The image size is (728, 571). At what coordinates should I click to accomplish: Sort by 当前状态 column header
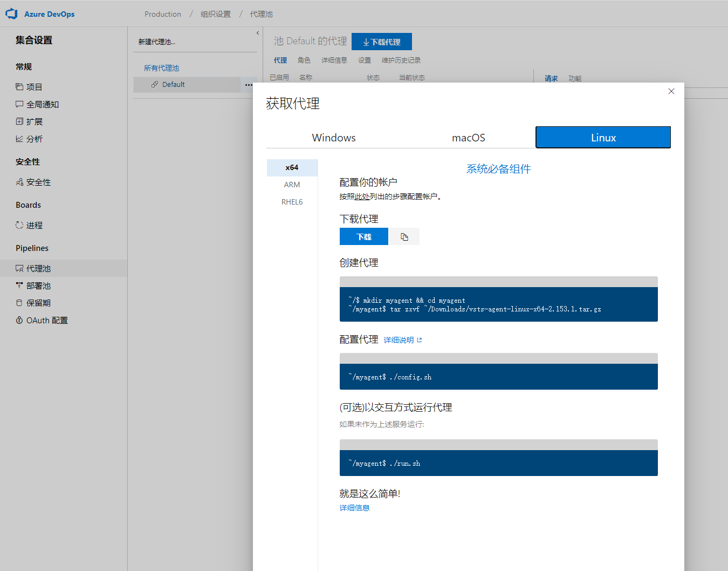[412, 78]
